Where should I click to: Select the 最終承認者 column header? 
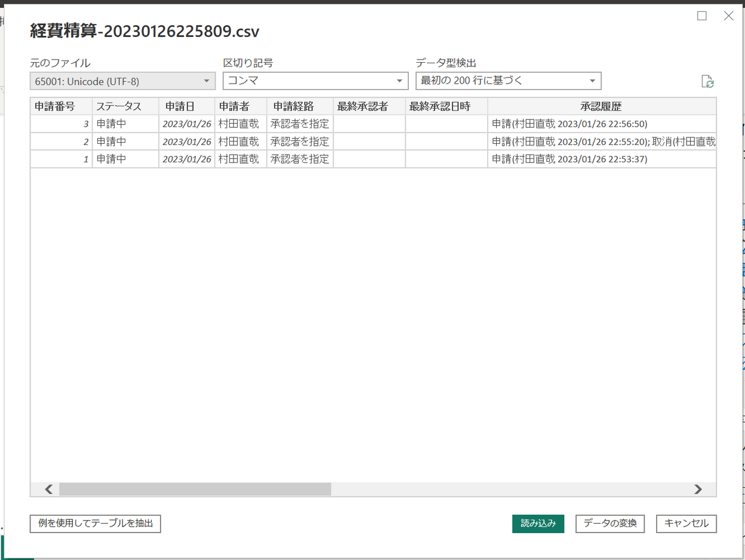[x=369, y=106]
